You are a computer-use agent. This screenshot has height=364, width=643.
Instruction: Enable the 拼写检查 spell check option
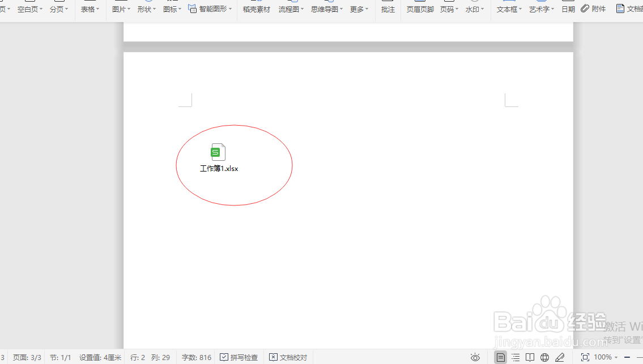(x=239, y=357)
